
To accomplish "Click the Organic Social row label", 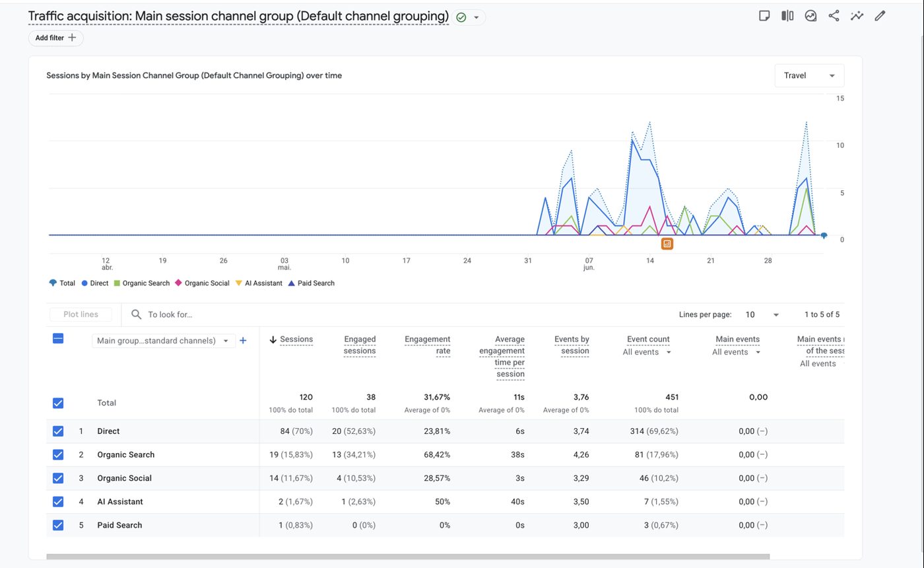I will (x=124, y=478).
